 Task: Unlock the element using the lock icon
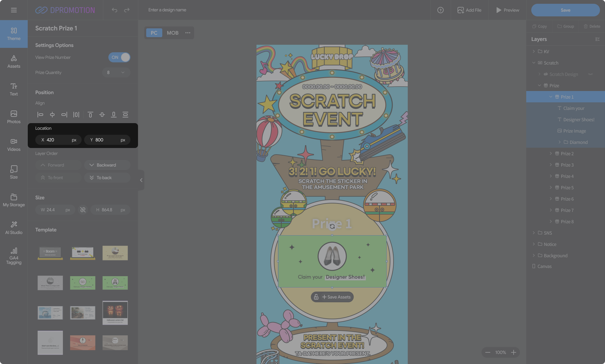pyautogui.click(x=316, y=297)
